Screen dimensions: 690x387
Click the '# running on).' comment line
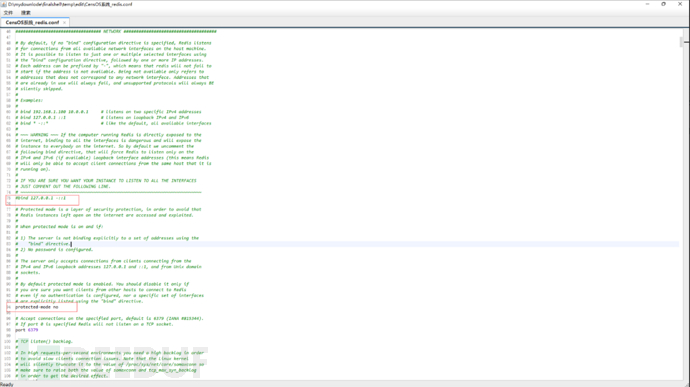tap(33, 169)
